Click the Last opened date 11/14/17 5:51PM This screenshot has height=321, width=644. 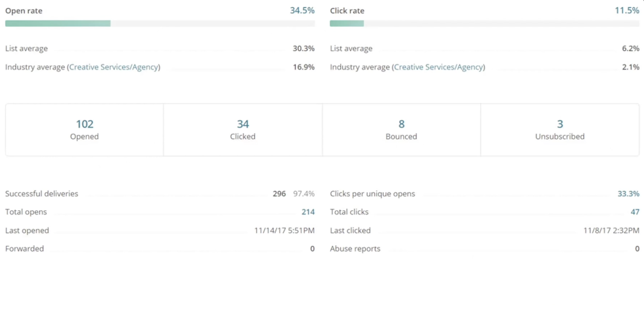click(x=284, y=230)
